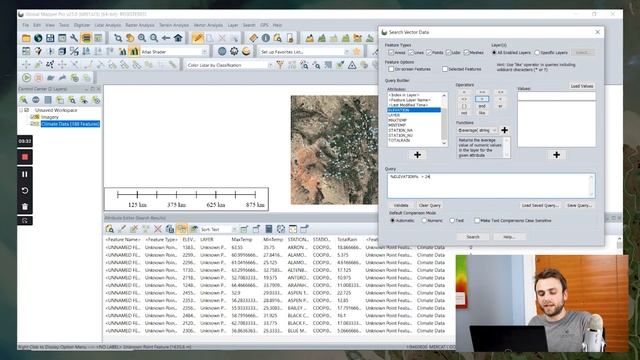This screenshot has height=360, width=640.
Task: Open the Layer menu
Action: tap(233, 25)
